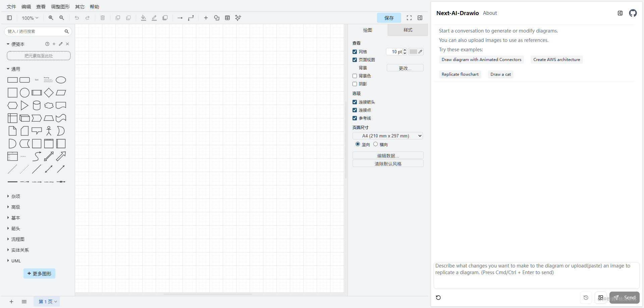Collapse the 便笺本 scratchpad section
The image size is (644, 308).
click(15, 44)
